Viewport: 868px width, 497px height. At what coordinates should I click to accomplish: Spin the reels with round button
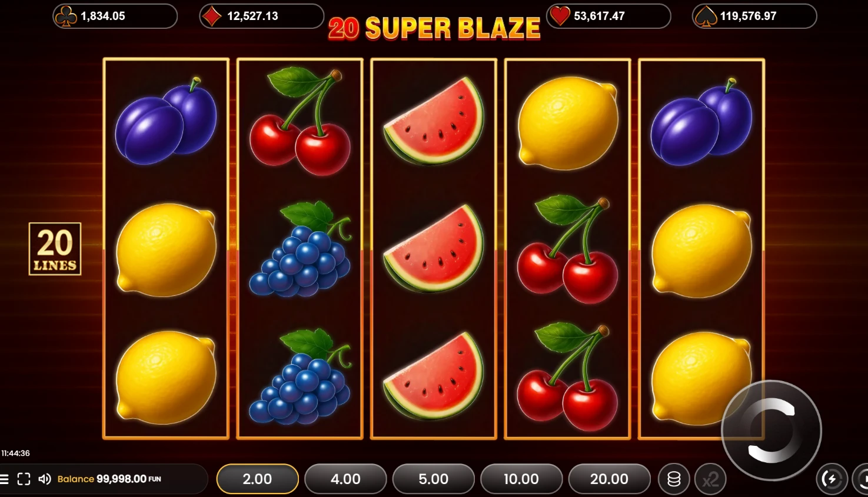771,431
